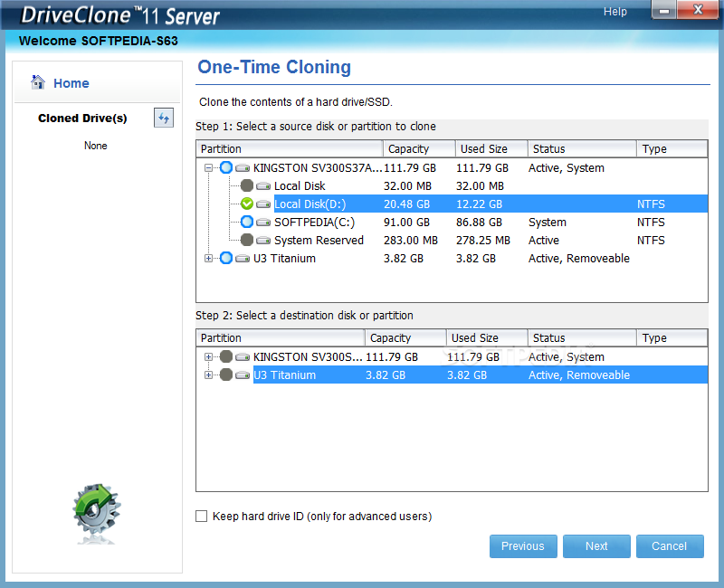Screen dimensions: 724x588
Task: Select source U3 Titanium disk row
Action: [452, 259]
